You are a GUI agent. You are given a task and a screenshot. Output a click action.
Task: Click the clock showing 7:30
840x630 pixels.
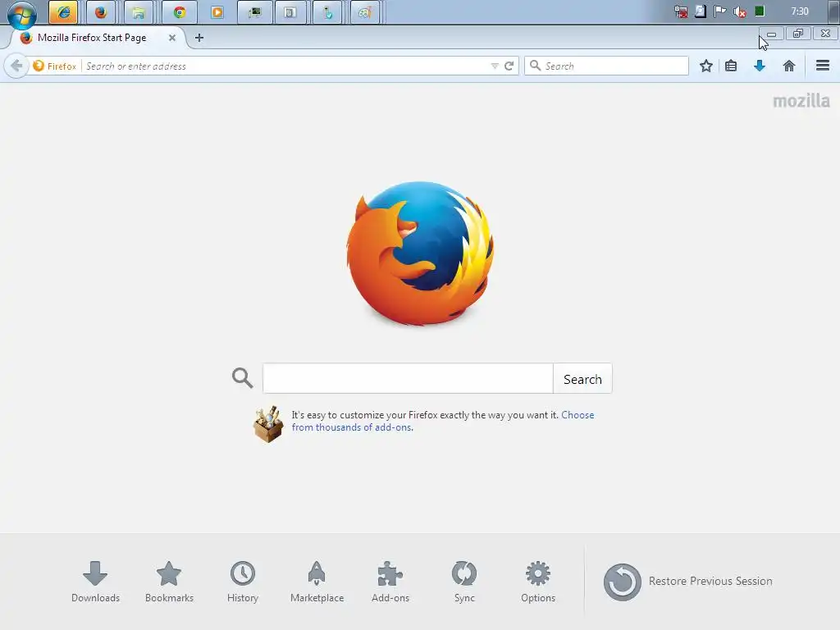tap(799, 11)
